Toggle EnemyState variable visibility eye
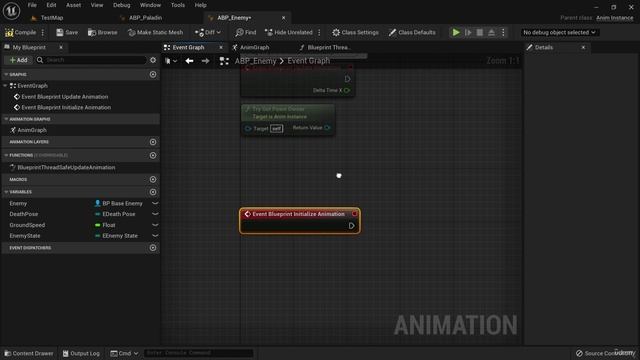640x360 pixels. tap(155, 236)
